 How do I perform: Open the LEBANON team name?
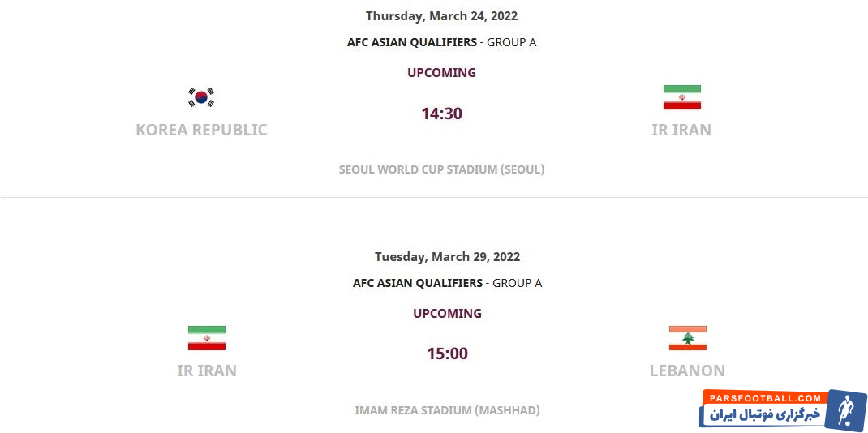[x=687, y=371]
